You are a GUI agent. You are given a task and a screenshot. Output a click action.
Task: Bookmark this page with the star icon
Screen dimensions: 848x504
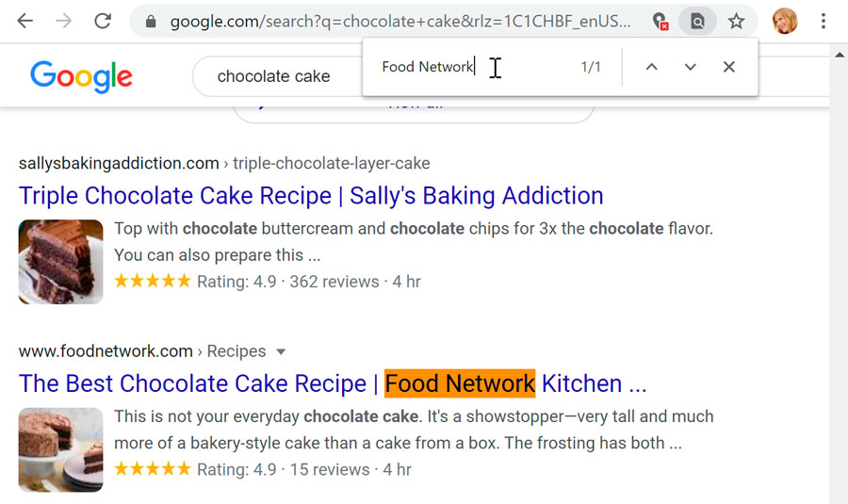[x=736, y=22]
